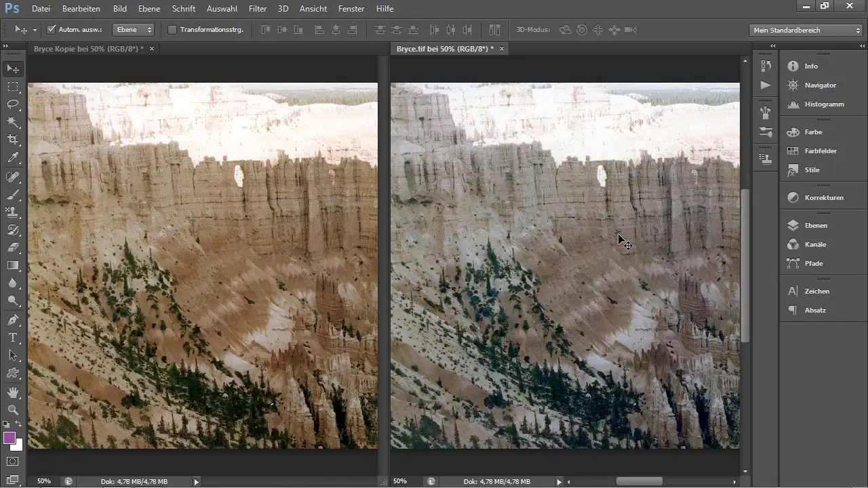Uncheck the Autom. ausw. checkbox
Image resolution: width=868 pixels, height=488 pixels.
click(x=52, y=30)
